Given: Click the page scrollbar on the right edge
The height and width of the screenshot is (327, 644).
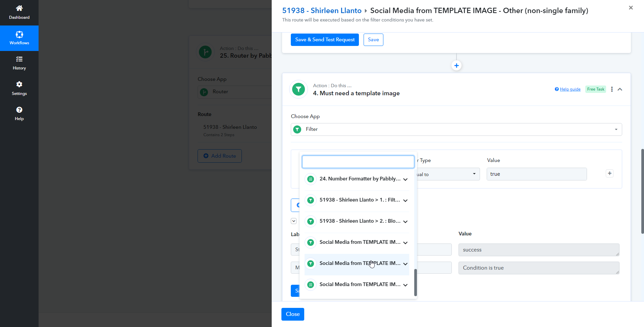Looking at the screenshot, I should 642,191.
